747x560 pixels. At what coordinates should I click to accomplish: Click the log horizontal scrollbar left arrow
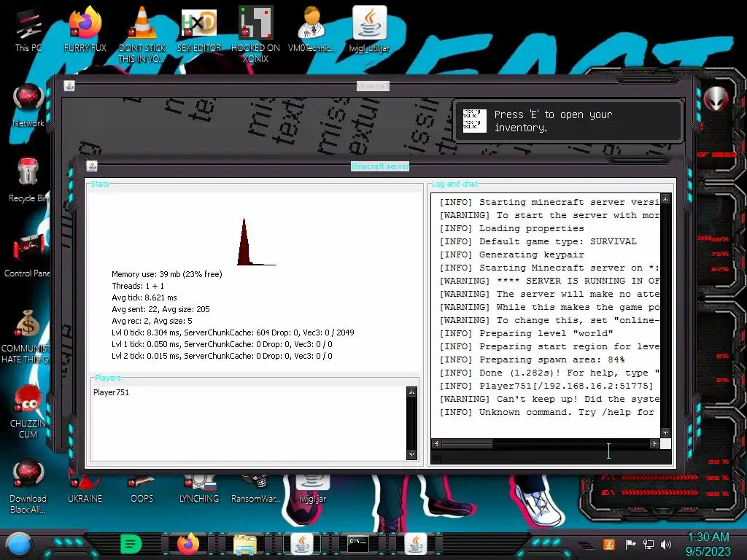point(436,443)
